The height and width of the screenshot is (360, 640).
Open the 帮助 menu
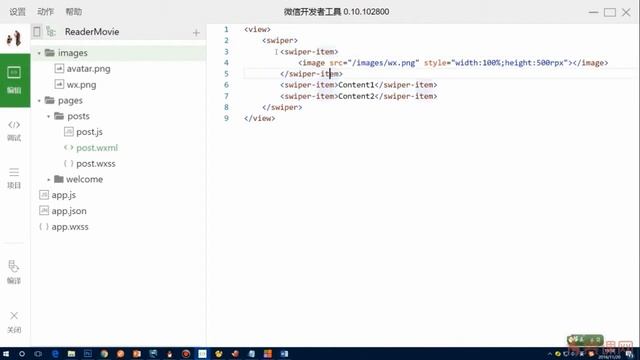(73, 12)
